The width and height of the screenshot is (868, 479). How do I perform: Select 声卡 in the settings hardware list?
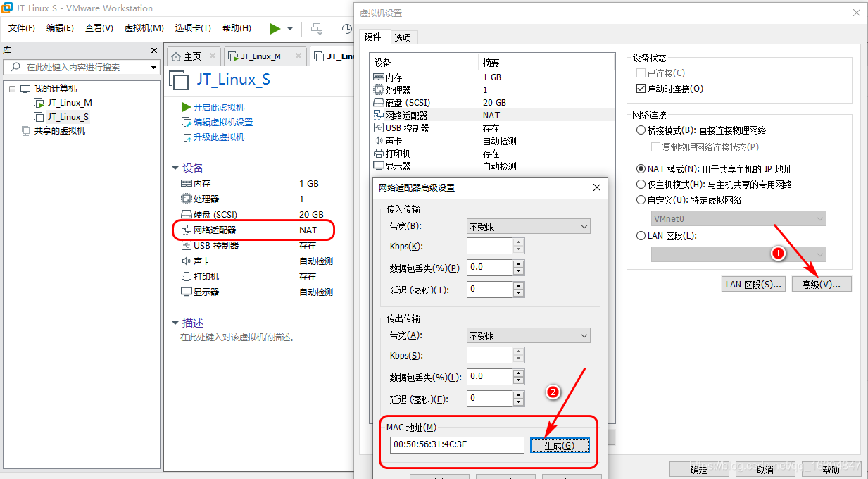point(492,141)
